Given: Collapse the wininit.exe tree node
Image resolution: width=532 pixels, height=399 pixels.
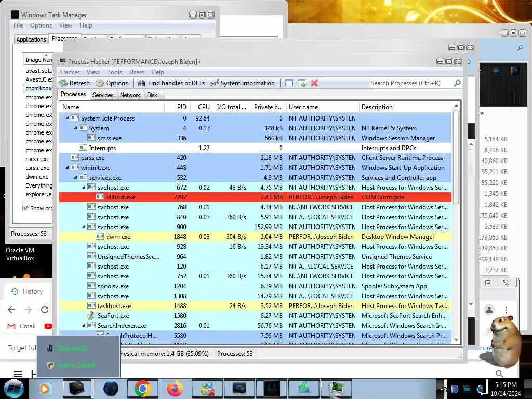Looking at the screenshot, I should (67, 167).
